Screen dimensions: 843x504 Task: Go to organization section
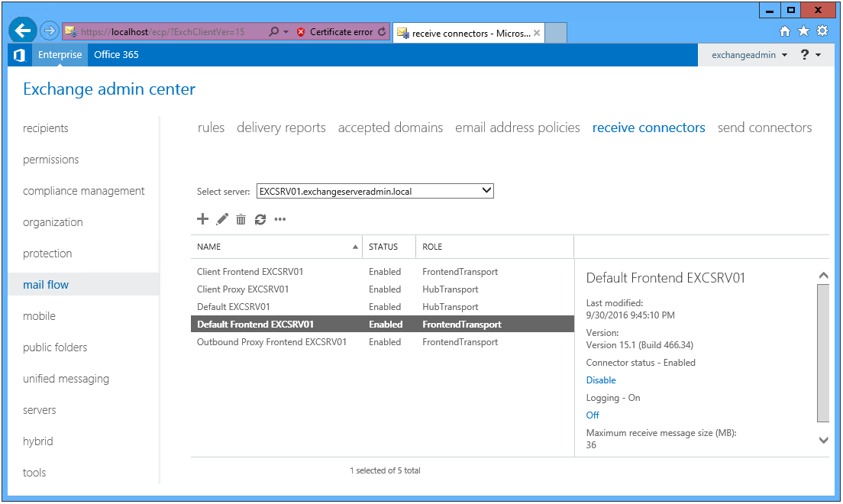click(53, 222)
